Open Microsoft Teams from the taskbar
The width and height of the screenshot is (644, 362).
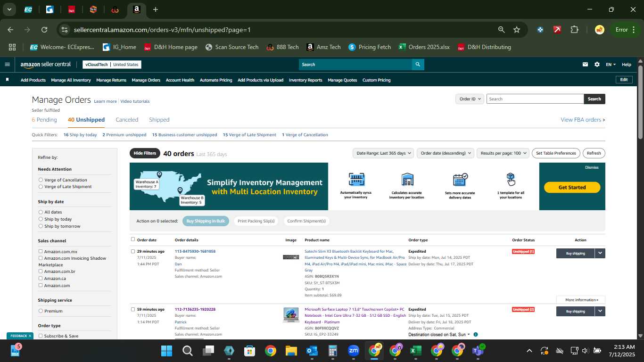[478, 351]
